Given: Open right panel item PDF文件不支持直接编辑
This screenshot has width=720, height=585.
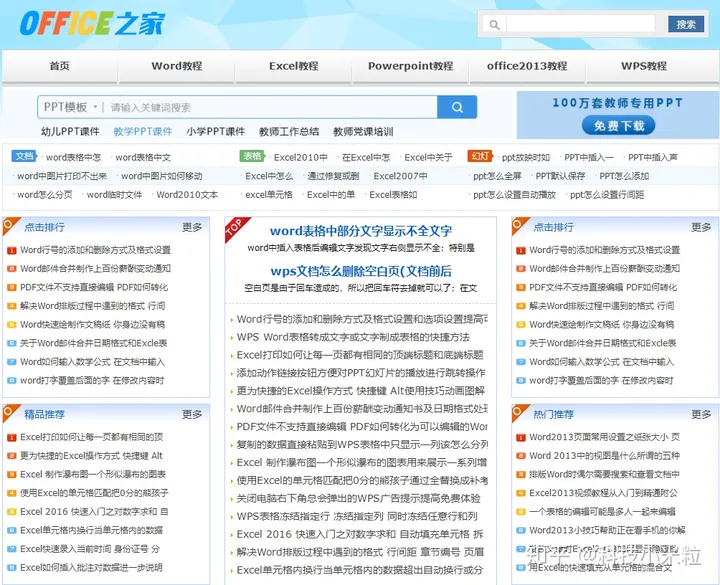Looking at the screenshot, I should click(603, 287).
